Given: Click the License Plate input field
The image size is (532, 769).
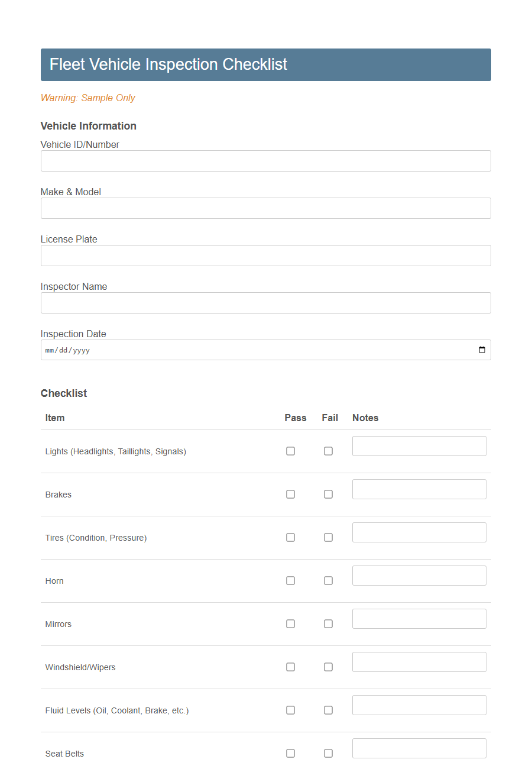Looking at the screenshot, I should pos(265,256).
